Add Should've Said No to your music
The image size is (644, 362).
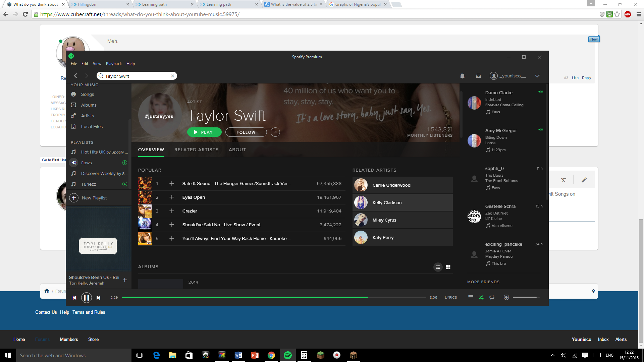pos(172,225)
